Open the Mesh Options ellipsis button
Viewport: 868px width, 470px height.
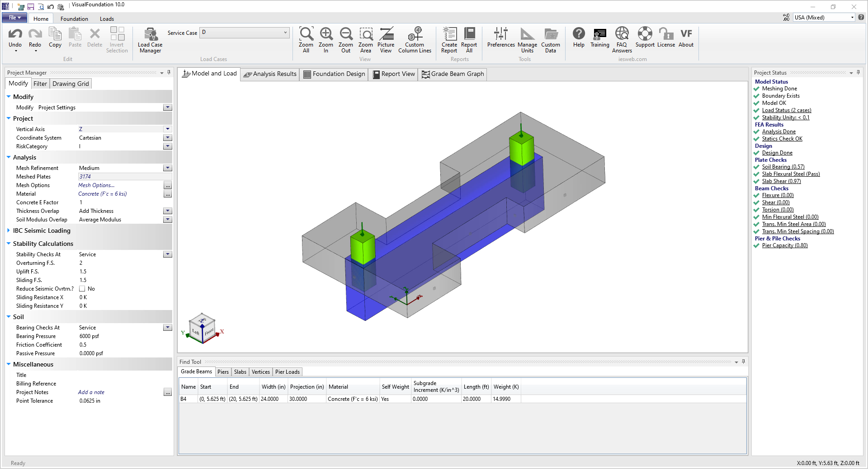click(x=168, y=185)
